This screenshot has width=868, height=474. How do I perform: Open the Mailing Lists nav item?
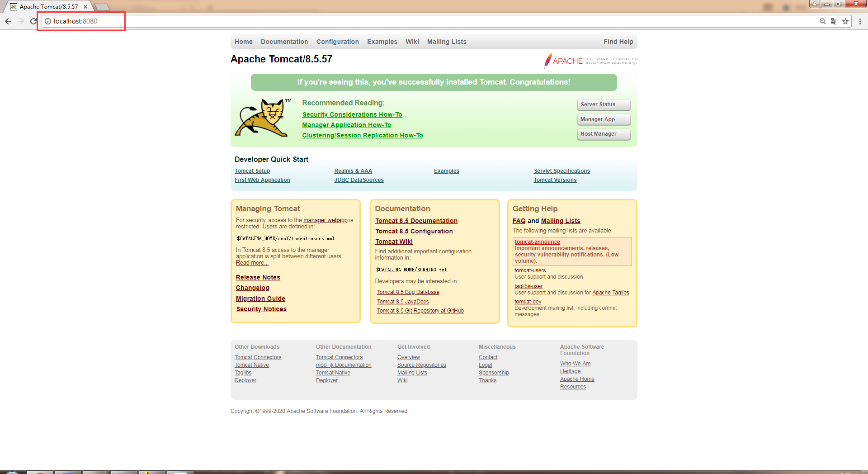(x=447, y=42)
